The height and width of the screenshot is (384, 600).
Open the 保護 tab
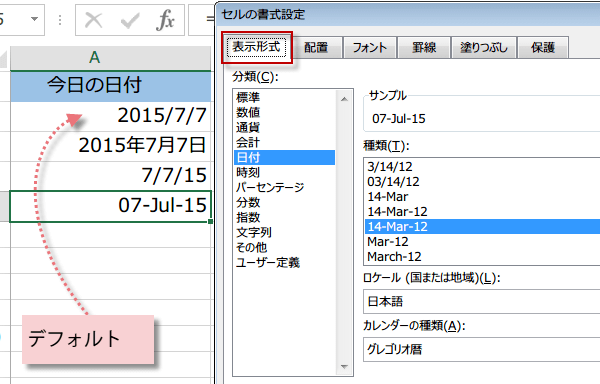(543, 47)
